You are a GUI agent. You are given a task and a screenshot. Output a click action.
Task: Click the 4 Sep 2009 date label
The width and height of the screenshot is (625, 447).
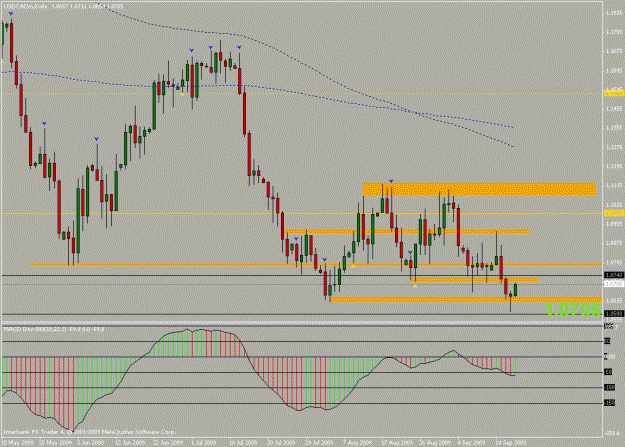coord(471,443)
